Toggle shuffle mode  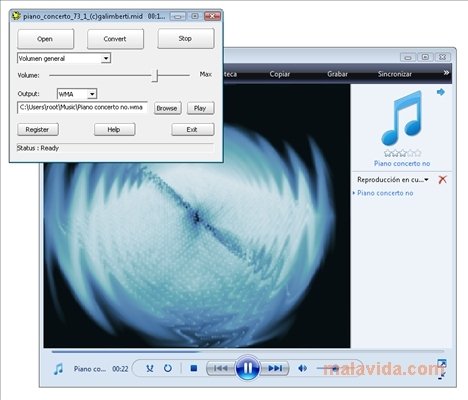pos(150,368)
